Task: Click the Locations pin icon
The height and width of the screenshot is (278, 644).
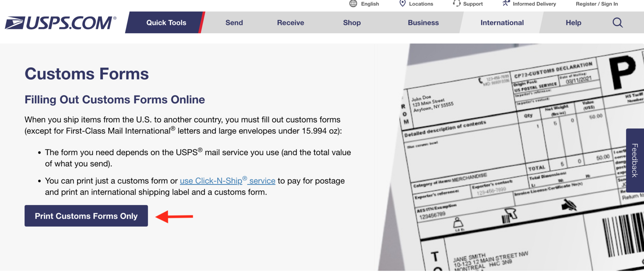Action: tap(402, 4)
